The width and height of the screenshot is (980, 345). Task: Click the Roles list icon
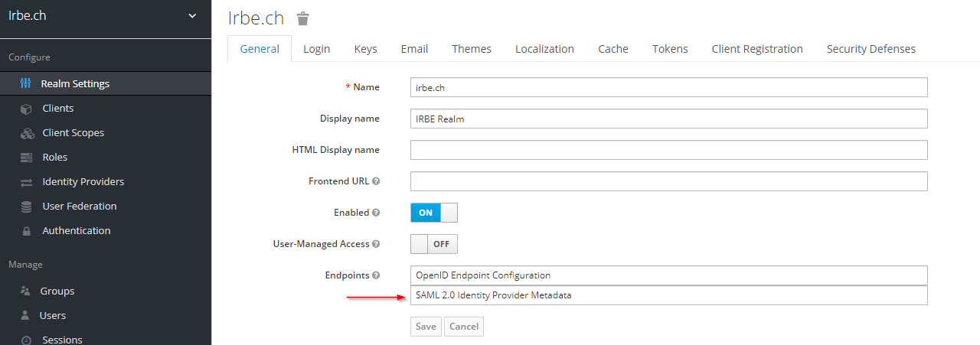[x=27, y=158]
